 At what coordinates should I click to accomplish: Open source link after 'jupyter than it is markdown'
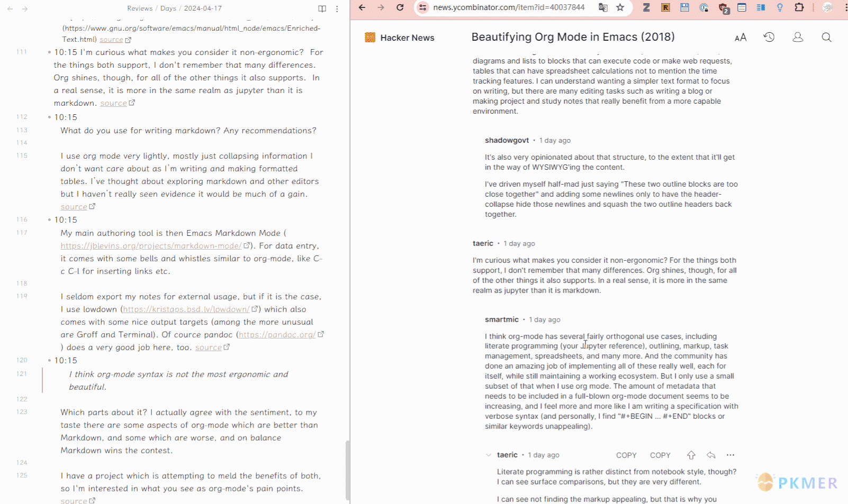113,103
